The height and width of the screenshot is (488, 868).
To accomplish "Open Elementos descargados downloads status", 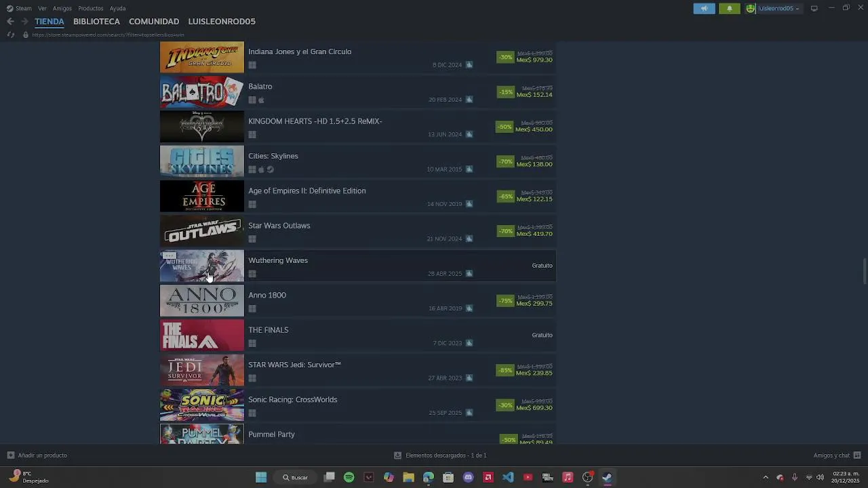I will pos(440,455).
